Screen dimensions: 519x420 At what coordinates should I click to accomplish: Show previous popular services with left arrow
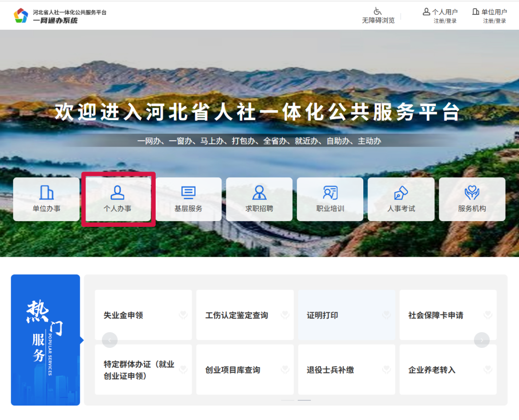coord(110,340)
